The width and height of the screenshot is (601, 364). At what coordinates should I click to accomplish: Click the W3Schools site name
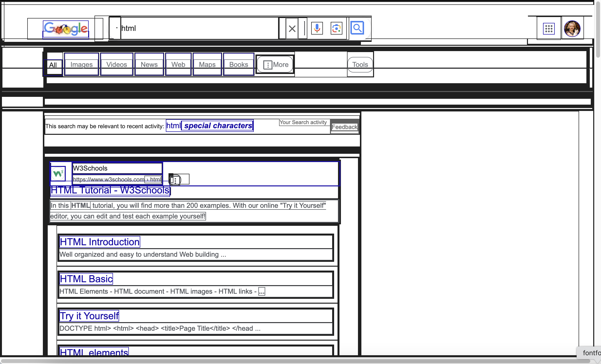tap(90, 168)
